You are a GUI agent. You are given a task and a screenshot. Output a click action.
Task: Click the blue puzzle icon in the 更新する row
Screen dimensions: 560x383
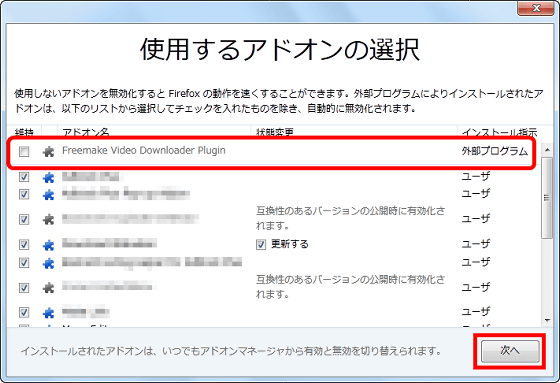pyautogui.click(x=48, y=245)
